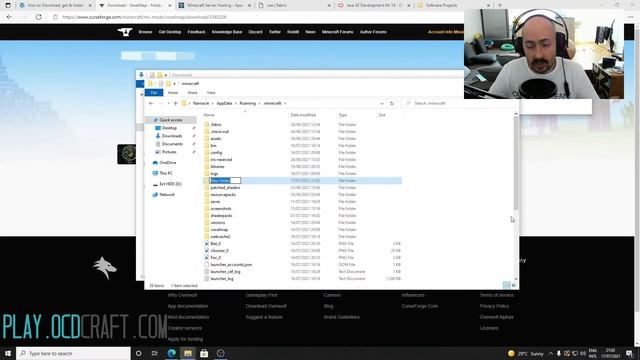Click the Windows Start button
The width and height of the screenshot is (640, 360).
(x=8, y=353)
